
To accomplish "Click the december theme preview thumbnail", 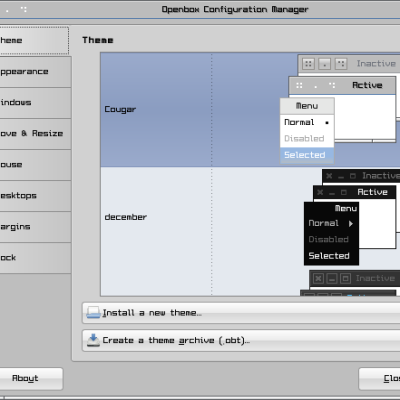I will coord(352,217).
